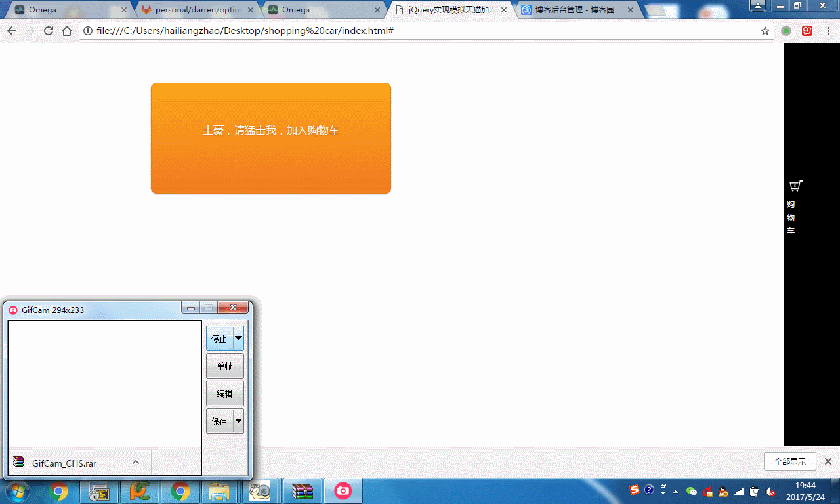840x504 pixels.
Task: Click 全部显示 in the downloads bar
Action: [790, 461]
